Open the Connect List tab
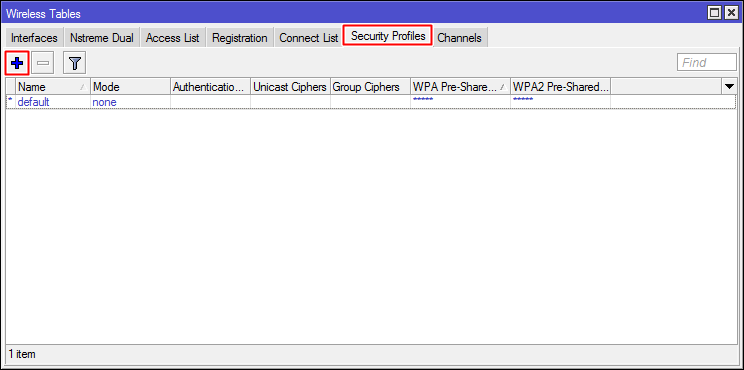The height and width of the screenshot is (370, 744). tap(308, 38)
